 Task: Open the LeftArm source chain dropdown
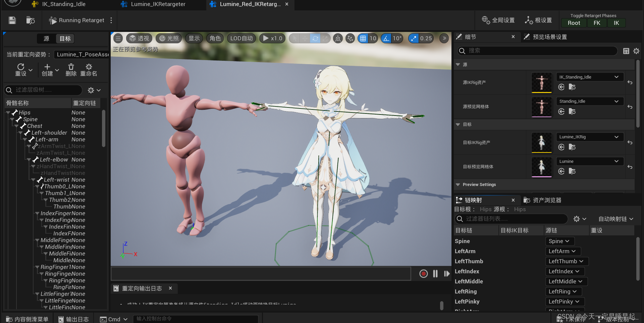(x=562, y=251)
